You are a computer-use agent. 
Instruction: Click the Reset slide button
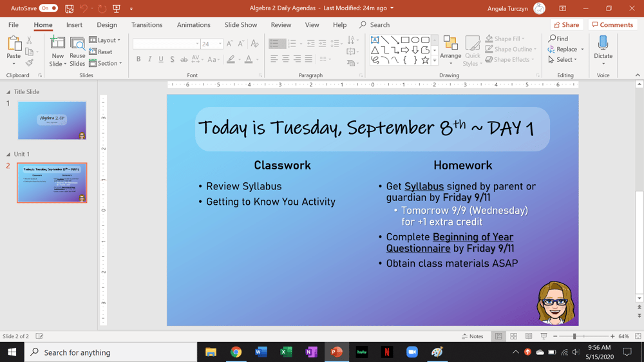coord(100,52)
